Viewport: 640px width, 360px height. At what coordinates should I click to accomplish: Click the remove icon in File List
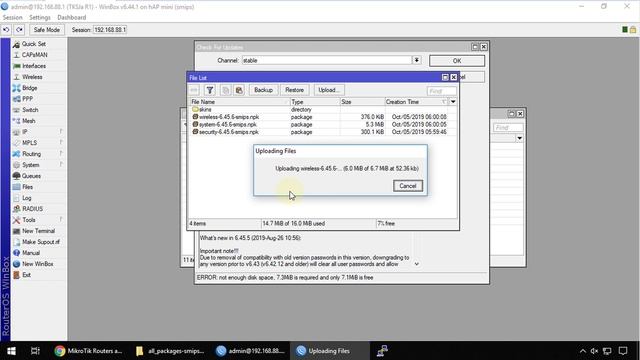pos(194,90)
